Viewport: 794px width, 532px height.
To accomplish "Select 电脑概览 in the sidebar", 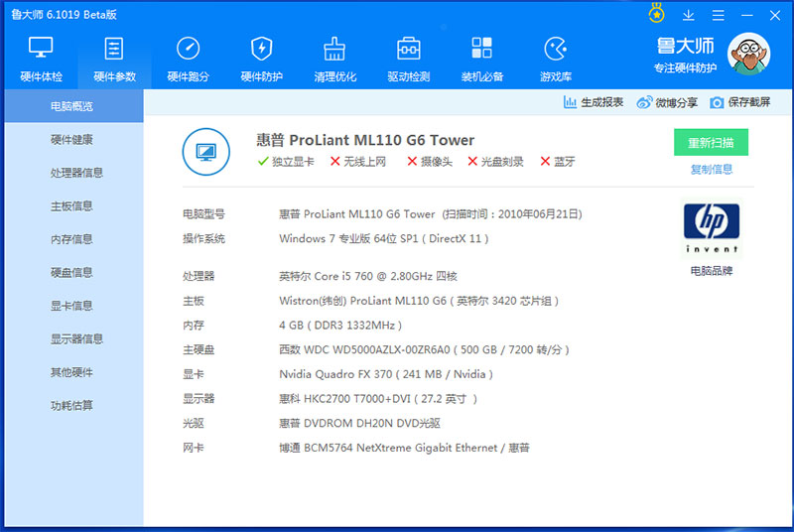I will point(73,106).
